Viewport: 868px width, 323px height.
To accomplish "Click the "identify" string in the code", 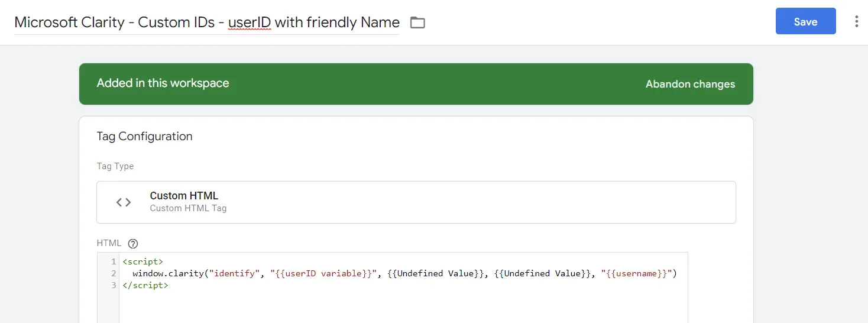I will click(236, 273).
